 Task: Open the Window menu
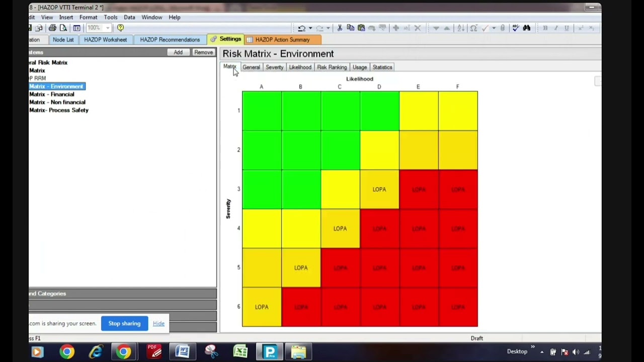pyautogui.click(x=151, y=17)
